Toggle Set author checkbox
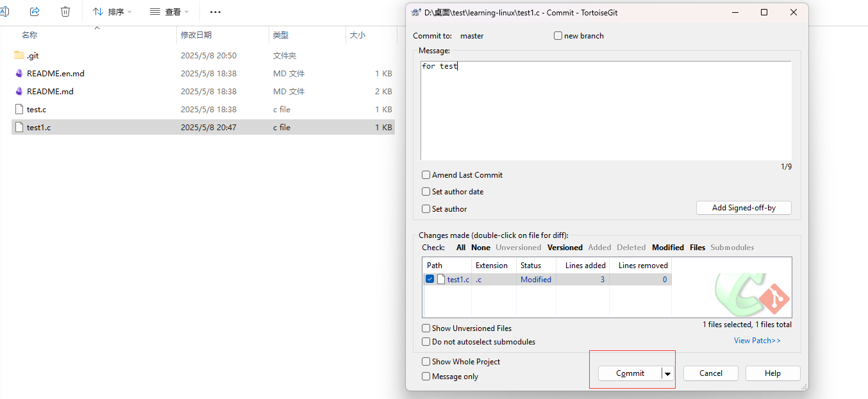This screenshot has width=868, height=399. click(426, 208)
